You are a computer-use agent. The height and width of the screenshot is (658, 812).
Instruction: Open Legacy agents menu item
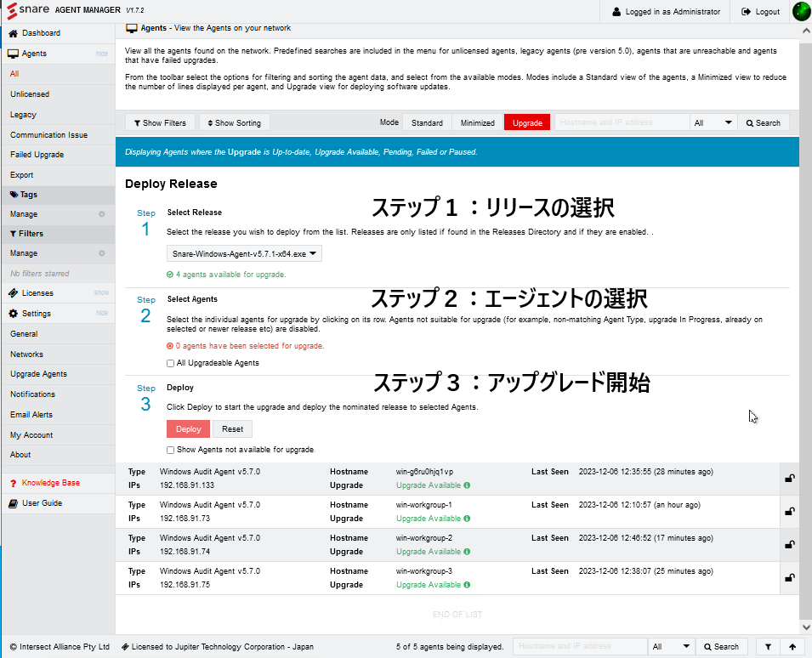pyautogui.click(x=23, y=115)
